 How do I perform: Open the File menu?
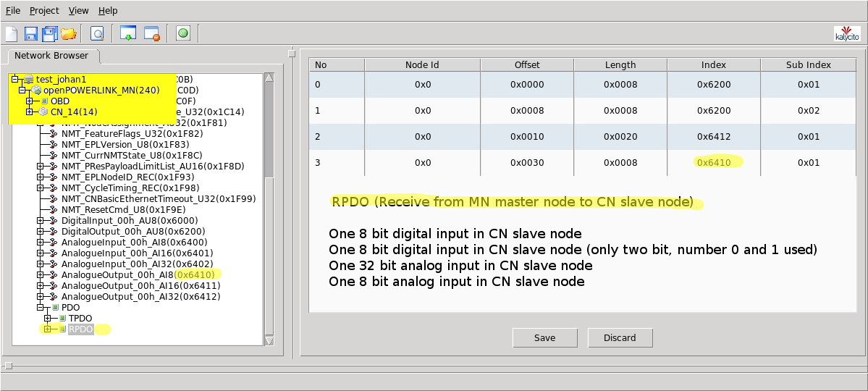pos(13,11)
